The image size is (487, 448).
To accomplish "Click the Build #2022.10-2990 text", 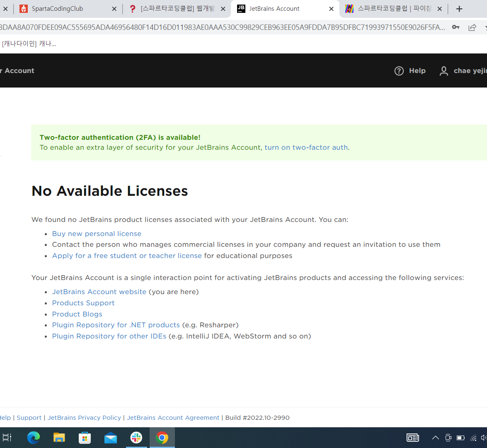I will point(257,418).
